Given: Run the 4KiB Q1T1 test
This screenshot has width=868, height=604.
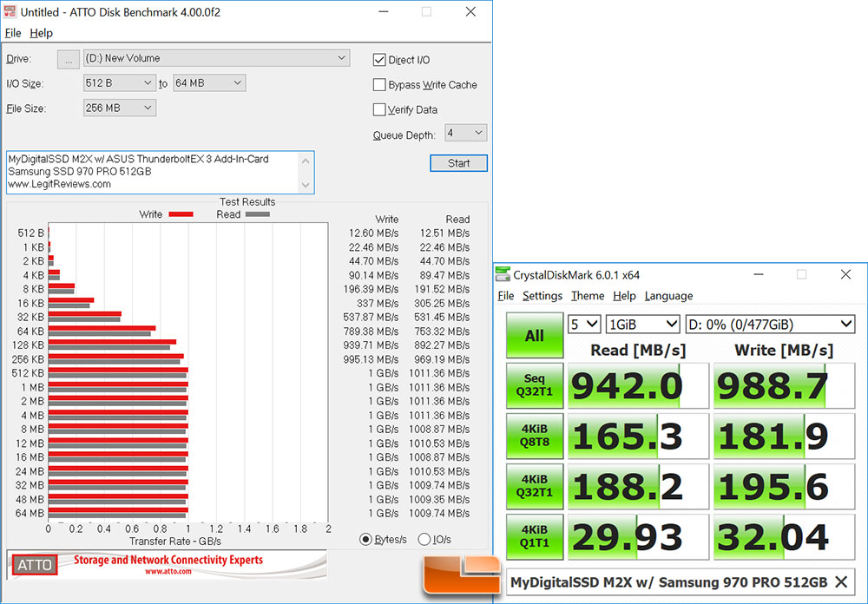Looking at the screenshot, I should click(x=534, y=536).
